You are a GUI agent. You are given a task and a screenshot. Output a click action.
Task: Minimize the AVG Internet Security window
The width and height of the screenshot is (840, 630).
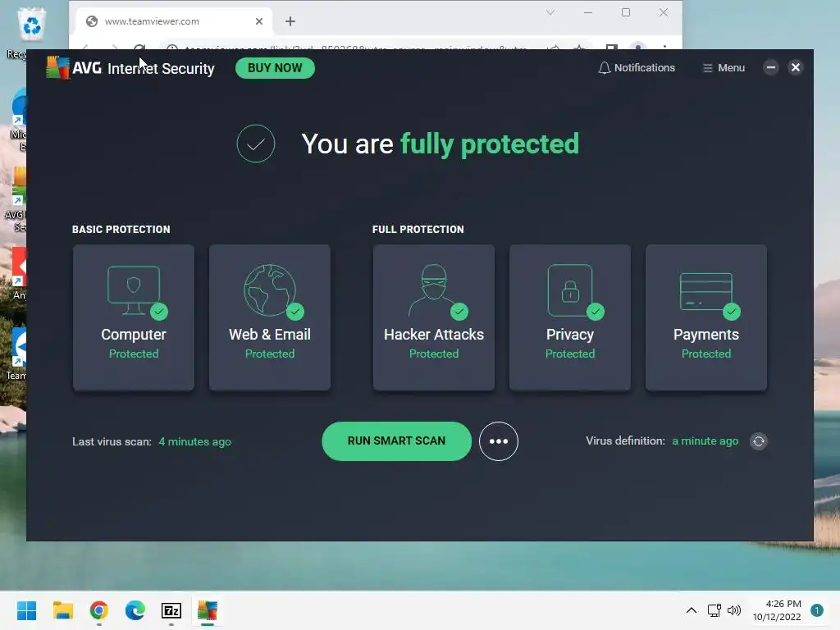[771, 67]
